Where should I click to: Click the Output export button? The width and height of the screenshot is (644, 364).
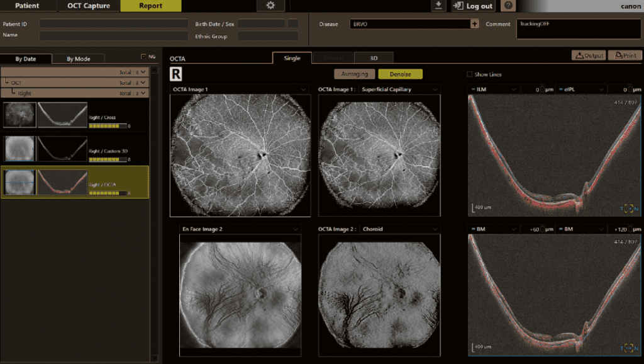point(589,55)
